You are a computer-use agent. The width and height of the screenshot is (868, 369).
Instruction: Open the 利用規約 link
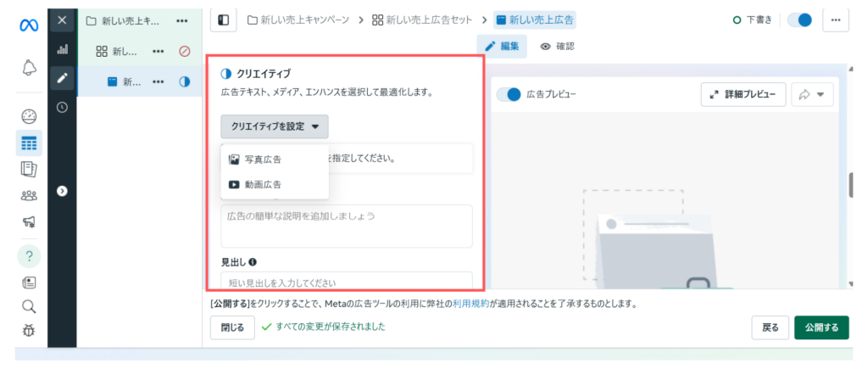tap(470, 303)
